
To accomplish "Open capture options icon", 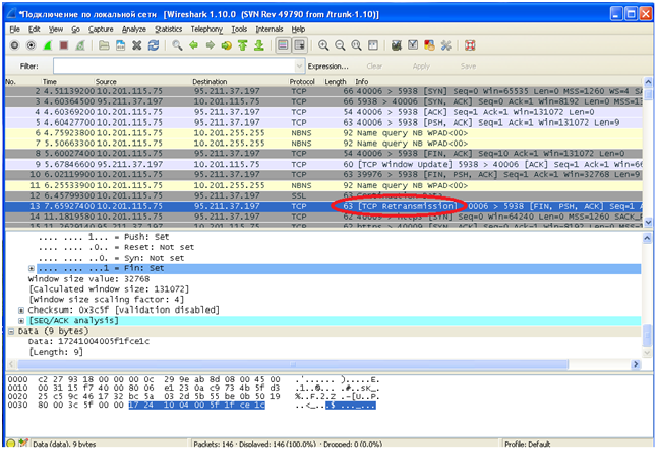I will click(31, 46).
